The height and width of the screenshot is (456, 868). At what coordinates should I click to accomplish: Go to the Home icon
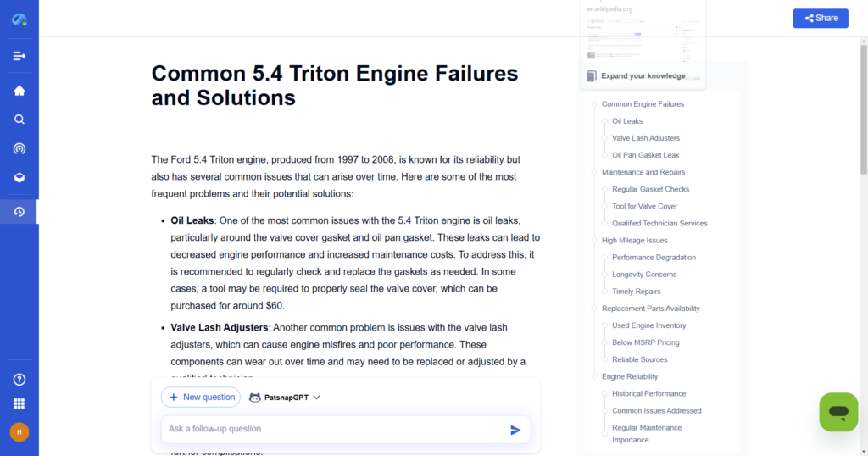point(19,91)
